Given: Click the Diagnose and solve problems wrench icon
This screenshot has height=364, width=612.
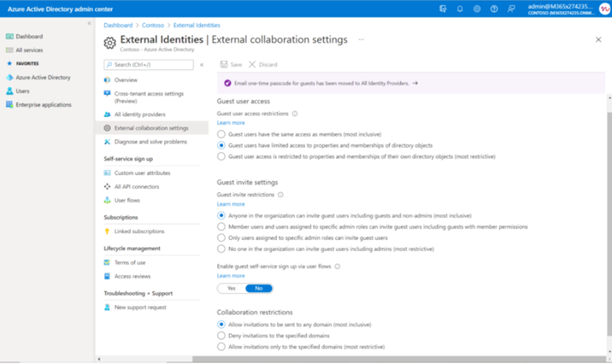Looking at the screenshot, I should click(107, 142).
